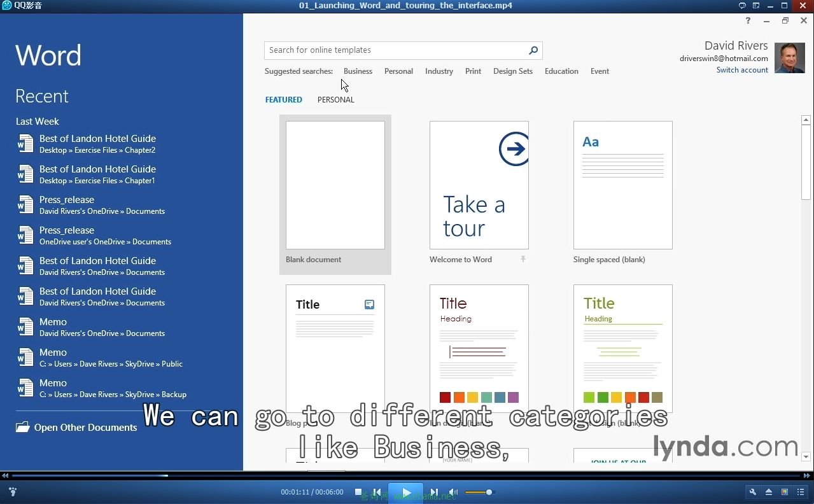Select the Blank document template
Viewport: 814px width, 504px height.
pyautogui.click(x=335, y=194)
